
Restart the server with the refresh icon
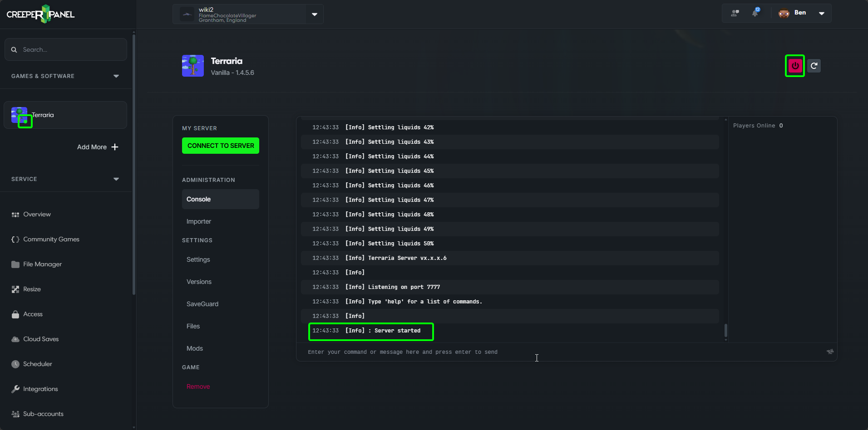814,66
